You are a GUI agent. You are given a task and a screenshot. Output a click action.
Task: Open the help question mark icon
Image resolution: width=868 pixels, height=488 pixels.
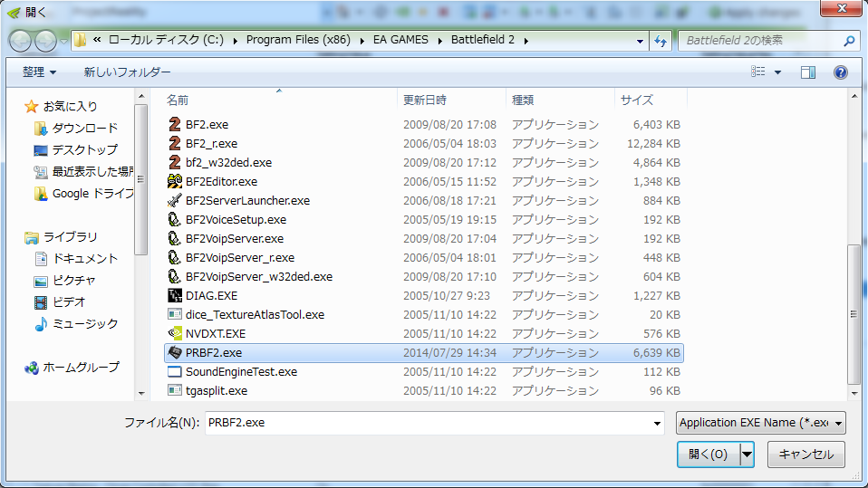840,72
